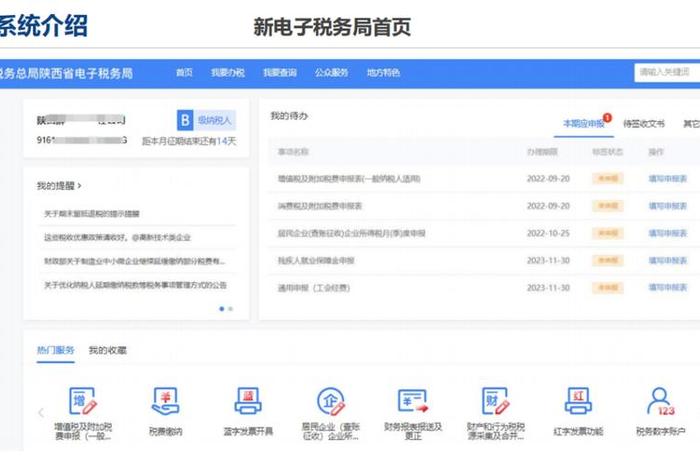Switch to the 热门服务 tab

55,350
